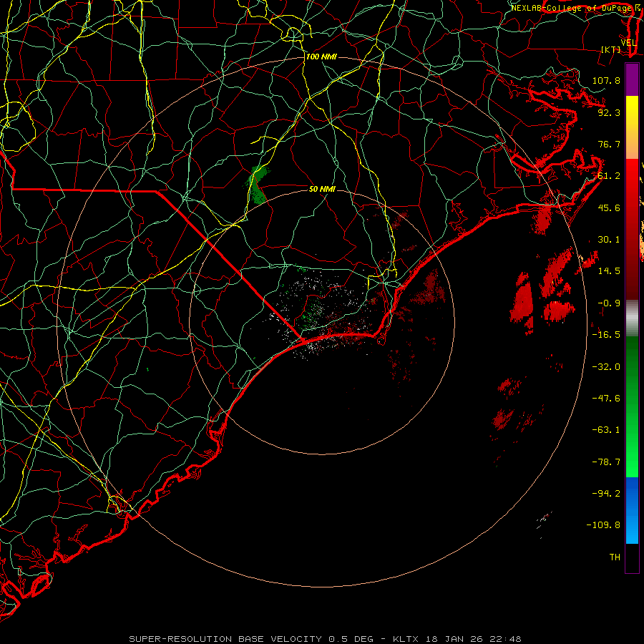
Task: Click the 76.7 legend value
Action: tap(609, 144)
